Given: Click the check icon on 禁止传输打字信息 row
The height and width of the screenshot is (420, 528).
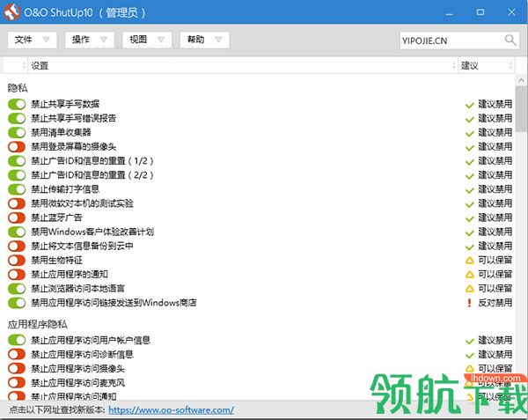Looking at the screenshot, I should 469,190.
